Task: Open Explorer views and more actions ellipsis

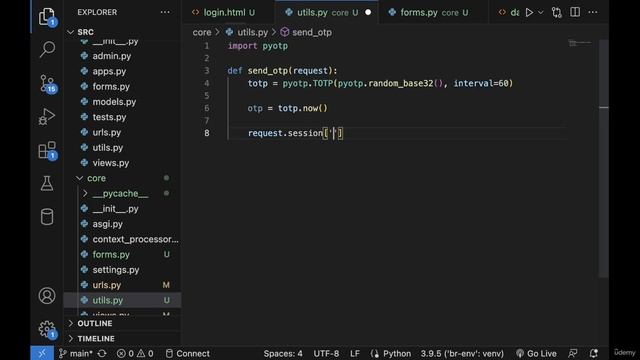Action: coord(165,12)
